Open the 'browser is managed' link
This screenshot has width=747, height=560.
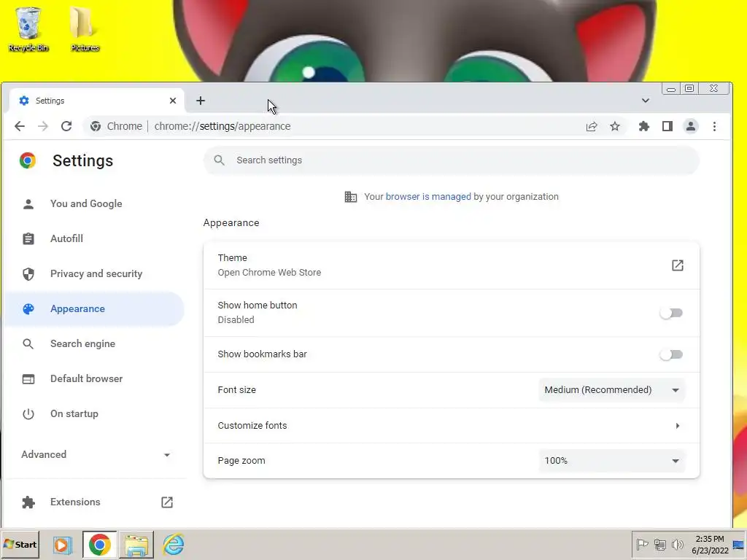coord(428,197)
